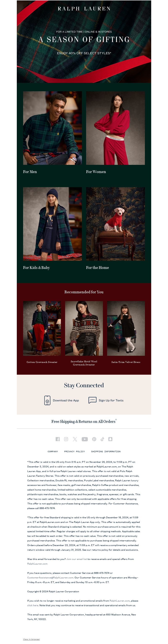Open the TikTok social icon

click(102, 439)
